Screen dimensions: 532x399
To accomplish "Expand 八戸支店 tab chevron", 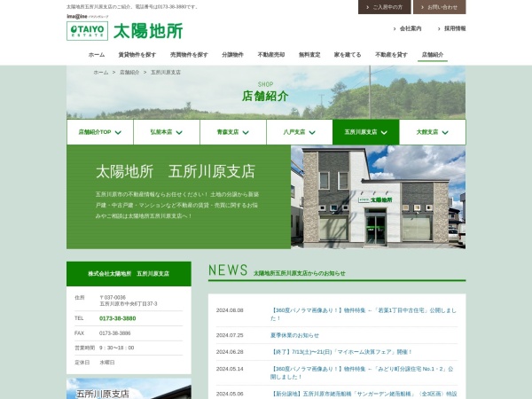I will coord(312,132).
